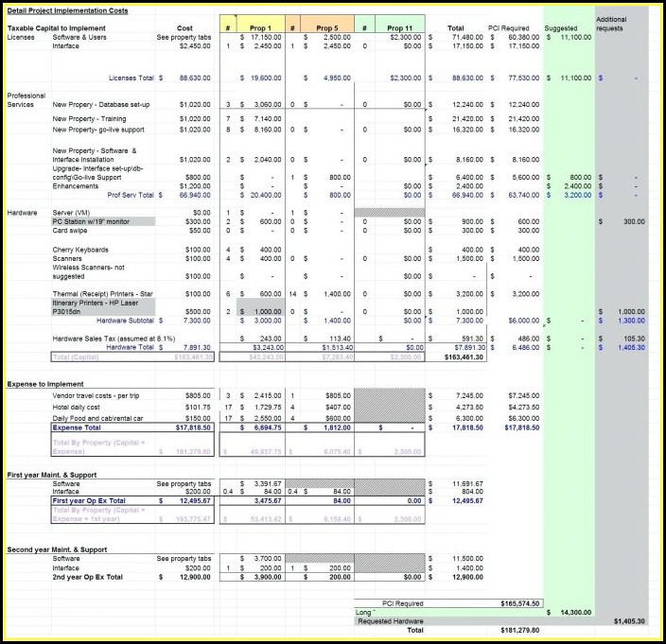This screenshot has width=666, height=644.
Task: Click the orange 'Prop 5' column header
Action: click(x=329, y=28)
